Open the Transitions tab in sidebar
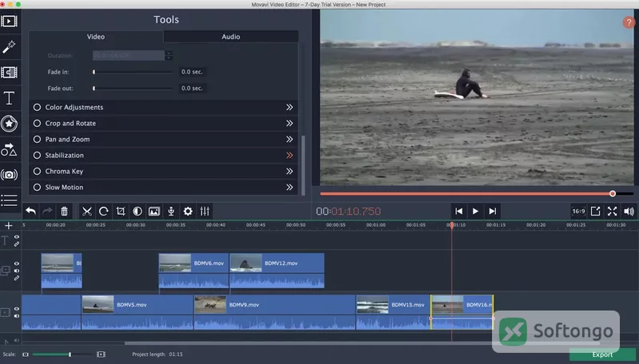The image size is (639, 364). (x=9, y=72)
